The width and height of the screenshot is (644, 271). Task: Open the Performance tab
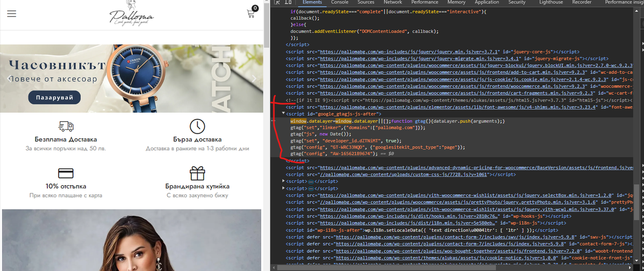[425, 3]
